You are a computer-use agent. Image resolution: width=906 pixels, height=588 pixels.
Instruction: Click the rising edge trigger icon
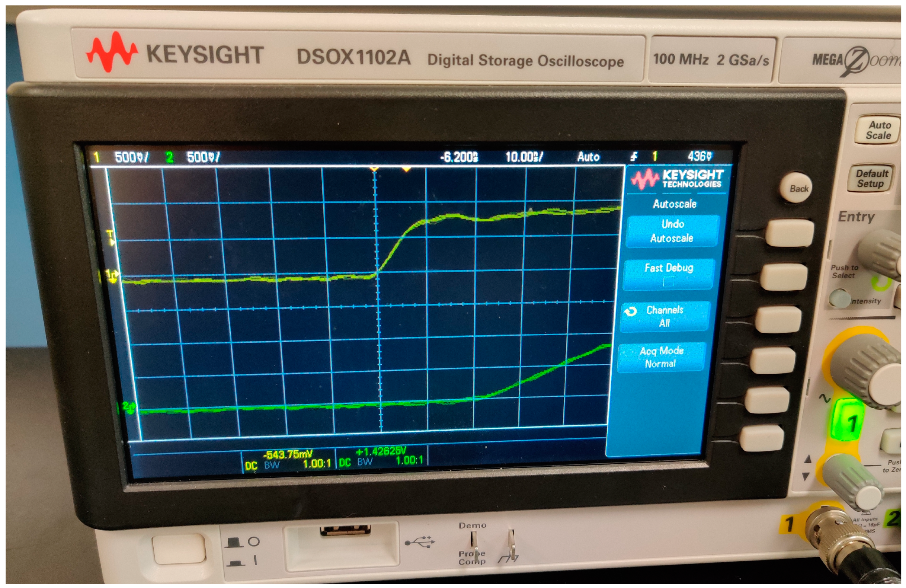tap(633, 156)
